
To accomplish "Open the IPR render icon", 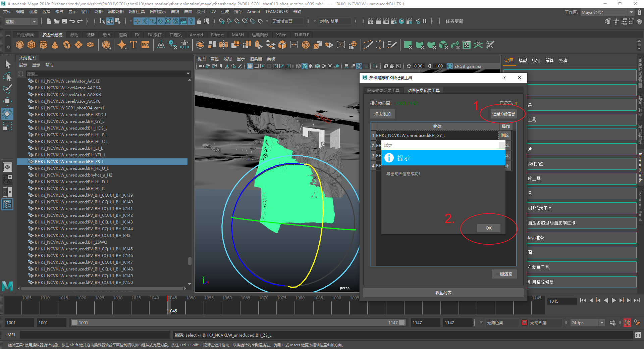I will point(386,21).
